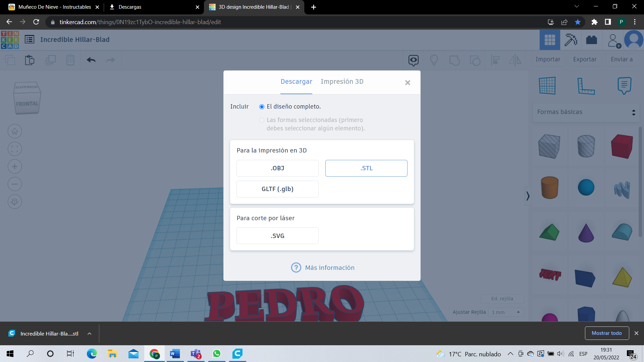Toggle the orthographic view cube button
644x362 pixels.
coord(15,202)
